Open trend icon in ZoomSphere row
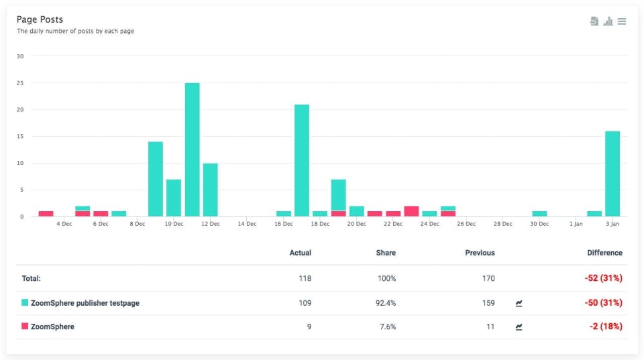Image resolution: width=644 pixels, height=360 pixels. 519,327
